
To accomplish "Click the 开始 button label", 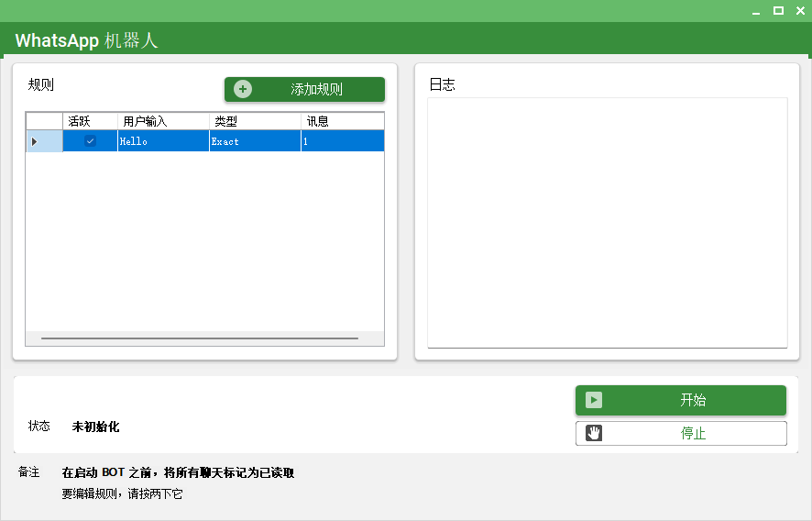I will tap(693, 400).
